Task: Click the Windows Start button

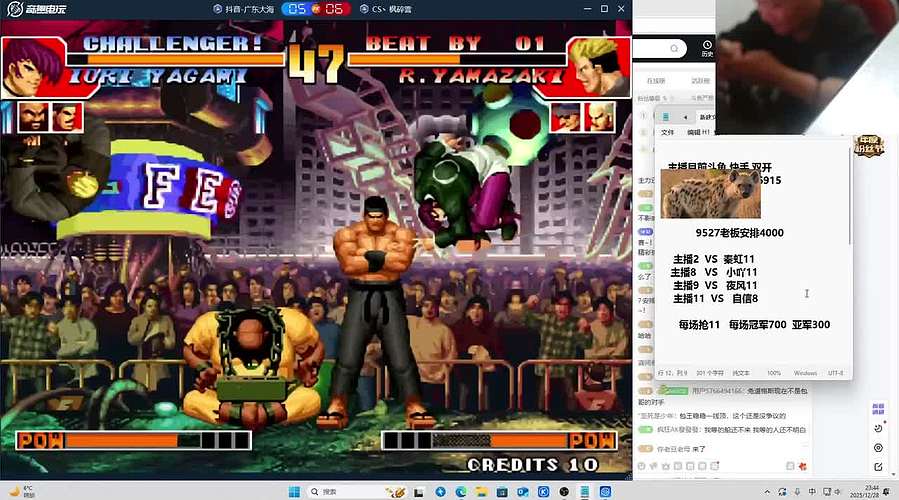Action: [295, 491]
